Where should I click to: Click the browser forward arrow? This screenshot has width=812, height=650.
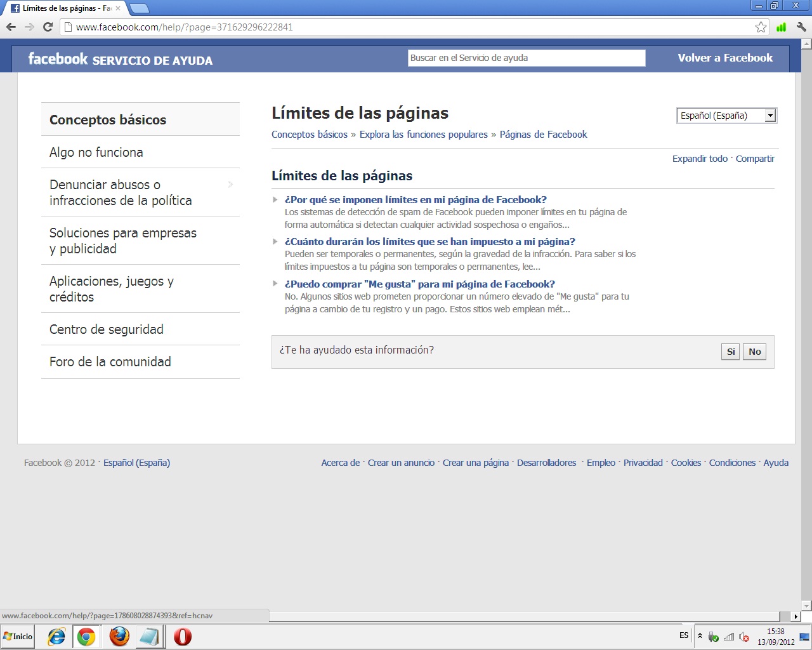(29, 27)
